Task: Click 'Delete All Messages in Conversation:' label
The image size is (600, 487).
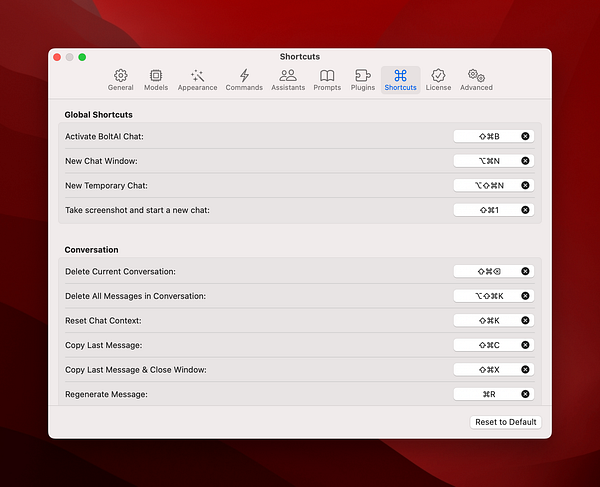Action: pyautogui.click(x=135, y=296)
